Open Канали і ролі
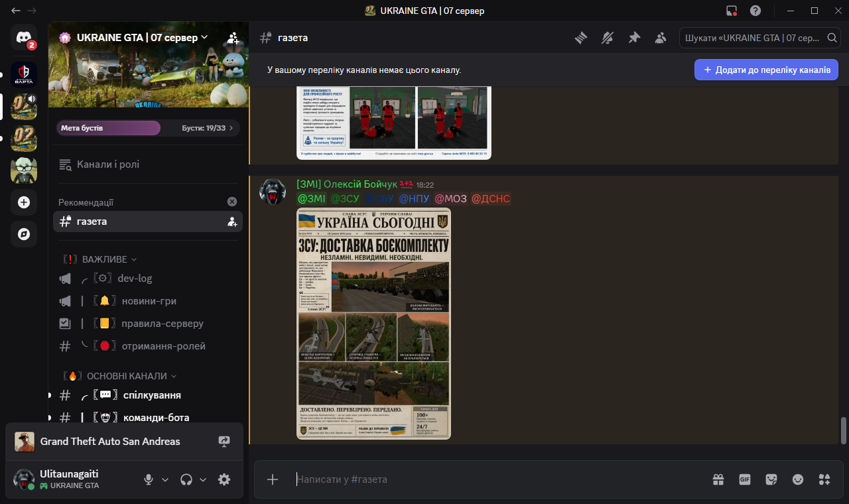 (147, 164)
